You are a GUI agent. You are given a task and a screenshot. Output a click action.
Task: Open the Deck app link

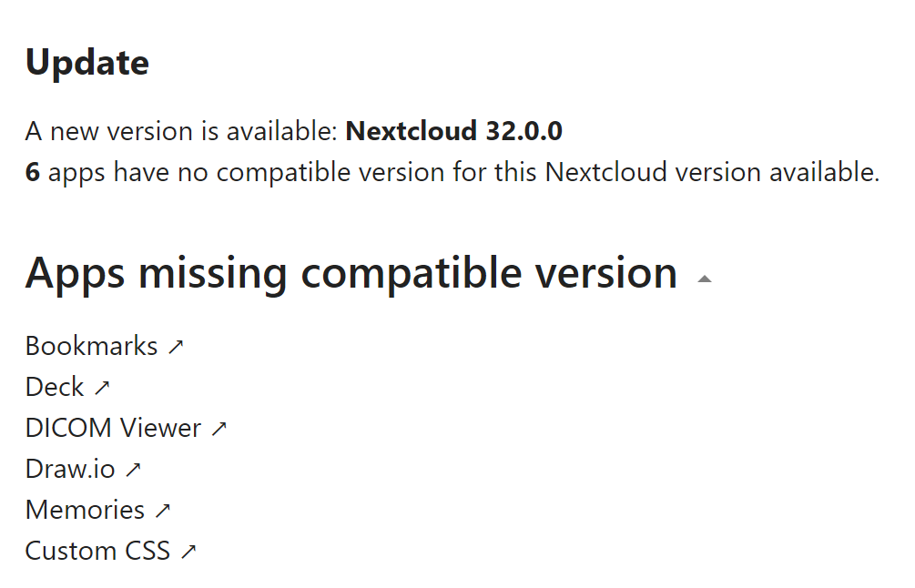[55, 387]
